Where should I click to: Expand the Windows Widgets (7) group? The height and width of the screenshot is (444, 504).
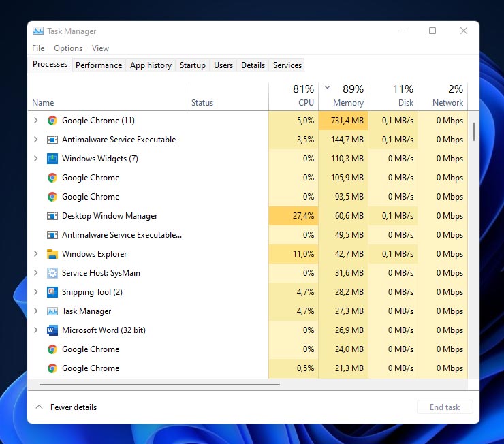(x=36, y=159)
